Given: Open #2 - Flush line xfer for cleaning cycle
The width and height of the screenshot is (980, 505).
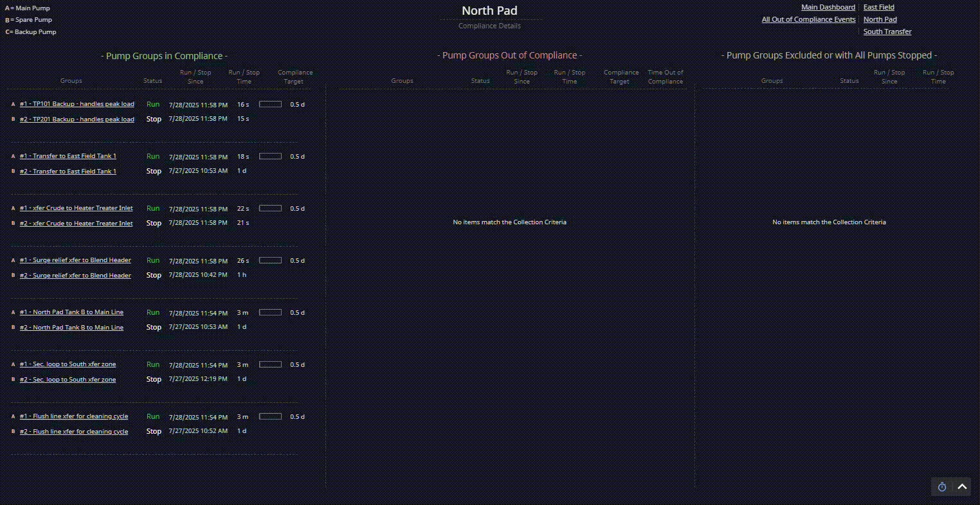Looking at the screenshot, I should point(73,432).
